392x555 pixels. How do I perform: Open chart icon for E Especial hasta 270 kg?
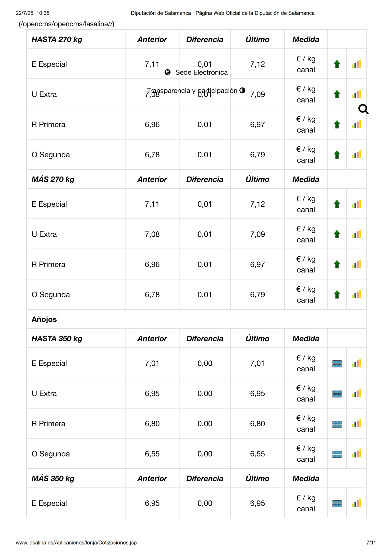pyautogui.click(x=356, y=64)
